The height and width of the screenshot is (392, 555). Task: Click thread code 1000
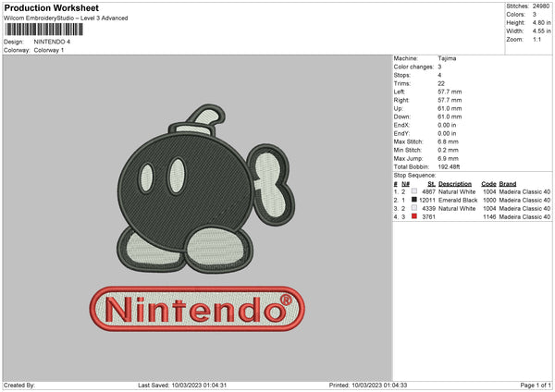[489, 201]
